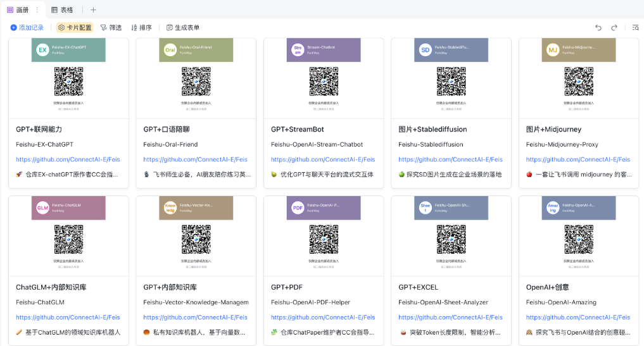This screenshot has height=346, width=644.
Task: Open the GitHub link under Feishu-Stablediffusion
Action: point(450,159)
